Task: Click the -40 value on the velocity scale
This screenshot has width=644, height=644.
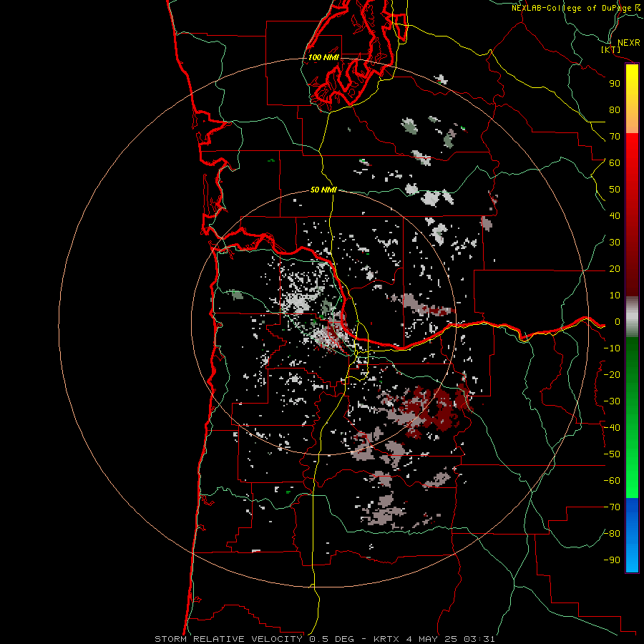Action: 612,428
